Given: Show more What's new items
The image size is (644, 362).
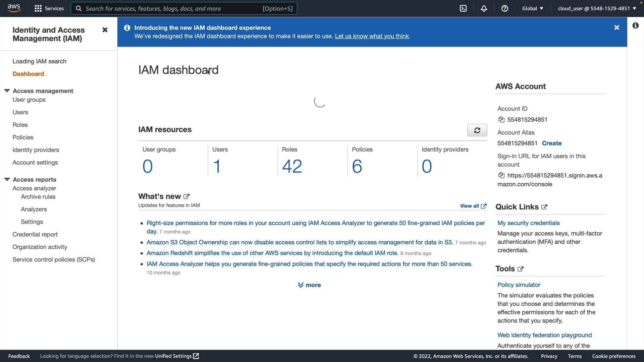Looking at the screenshot, I should 309,285.
